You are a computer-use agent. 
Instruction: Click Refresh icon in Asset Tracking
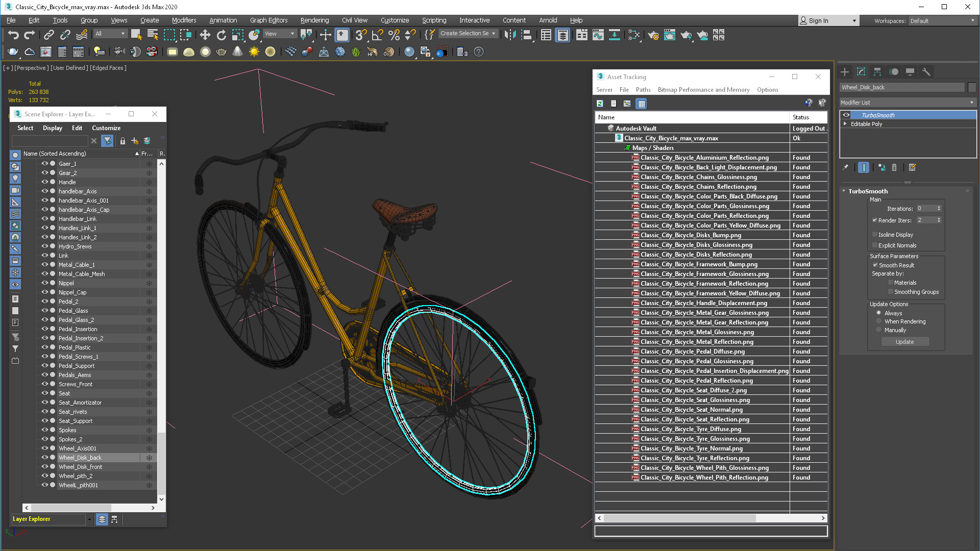coord(600,104)
